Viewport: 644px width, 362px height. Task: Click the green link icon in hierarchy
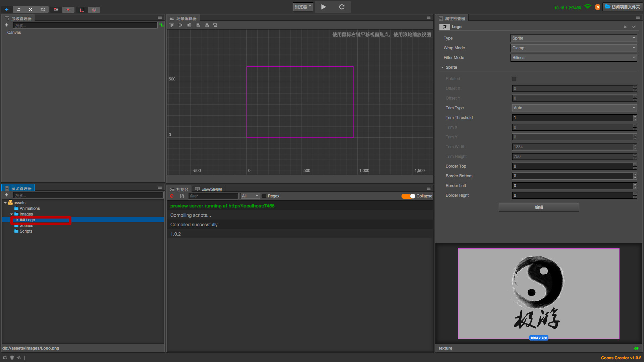[x=161, y=25]
